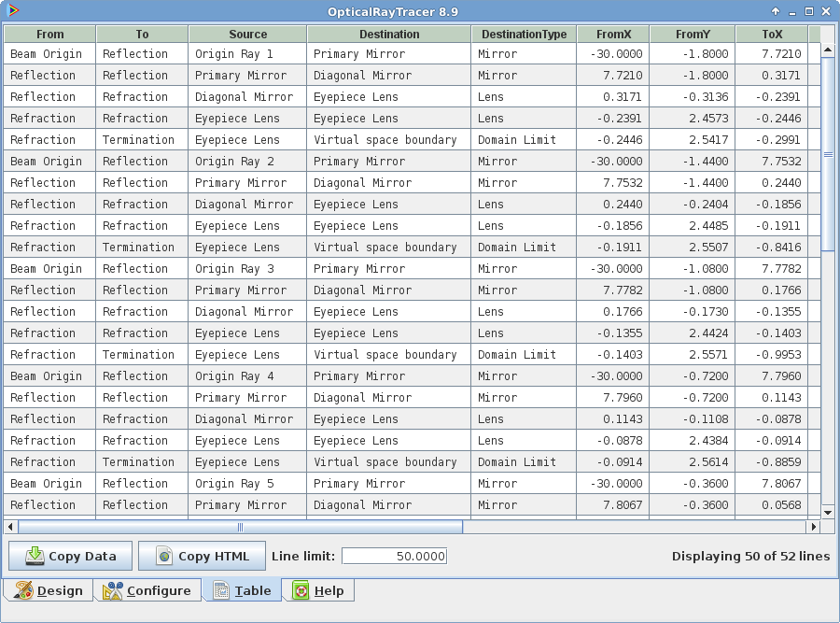Click the vertical scrollbar thumb
The height and width of the screenshot is (623, 840).
[x=827, y=154]
